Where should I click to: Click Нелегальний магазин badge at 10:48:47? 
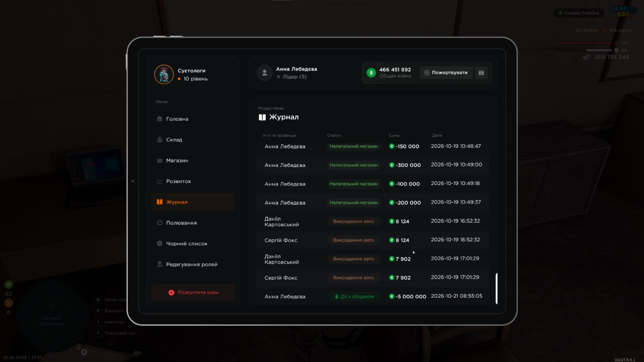354,146
